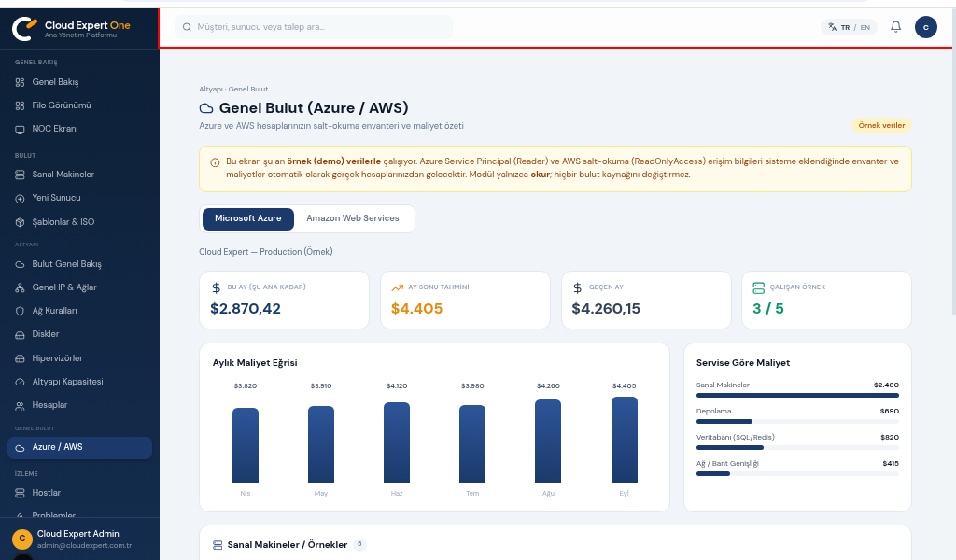Open Altyapı Kapasitesi menu item
This screenshot has height=560, width=956.
click(x=80, y=382)
